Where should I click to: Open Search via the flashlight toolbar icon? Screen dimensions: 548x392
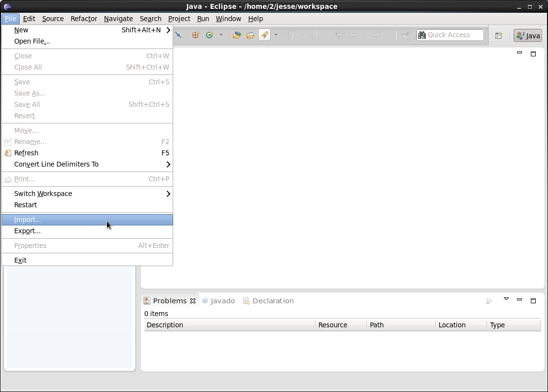click(264, 35)
